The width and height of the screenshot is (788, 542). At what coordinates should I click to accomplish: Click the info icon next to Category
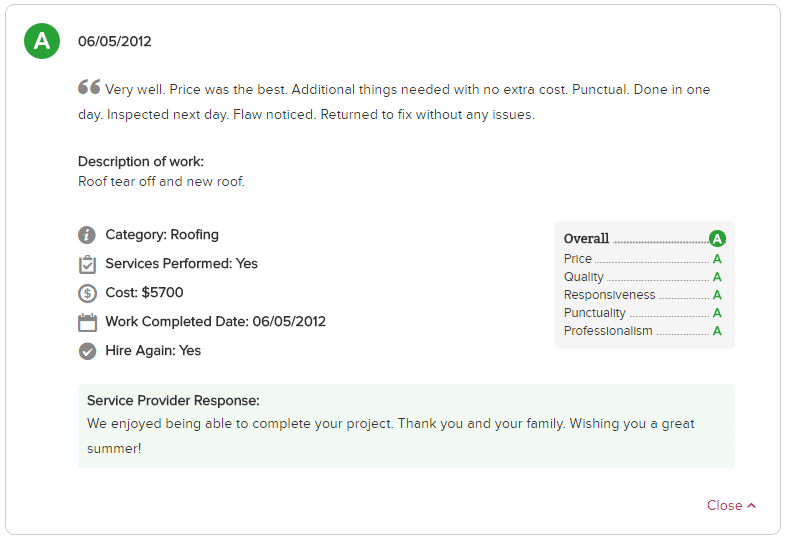click(x=87, y=235)
